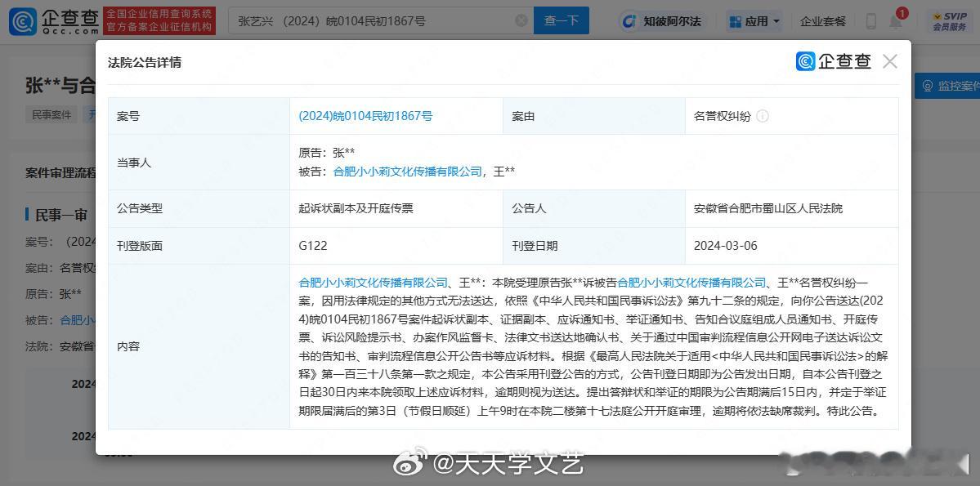Click the 案号 label cell in dialog
The width and height of the screenshot is (980, 486).
(x=199, y=116)
